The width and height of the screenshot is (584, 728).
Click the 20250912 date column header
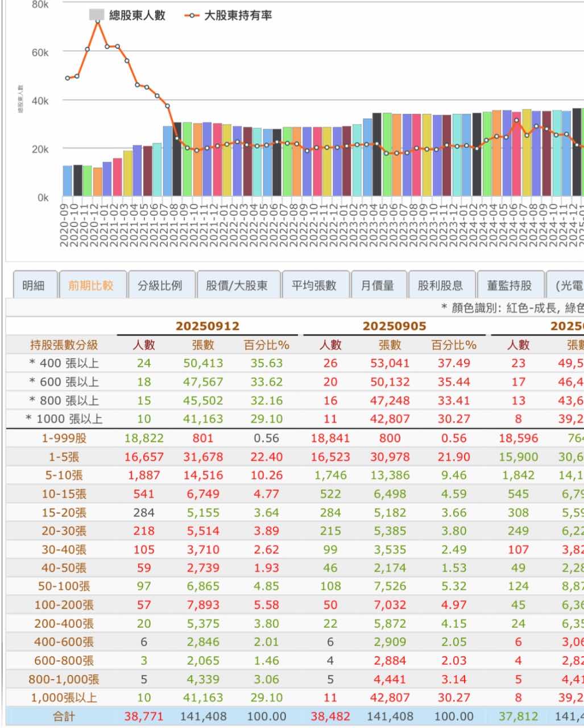pos(208,326)
